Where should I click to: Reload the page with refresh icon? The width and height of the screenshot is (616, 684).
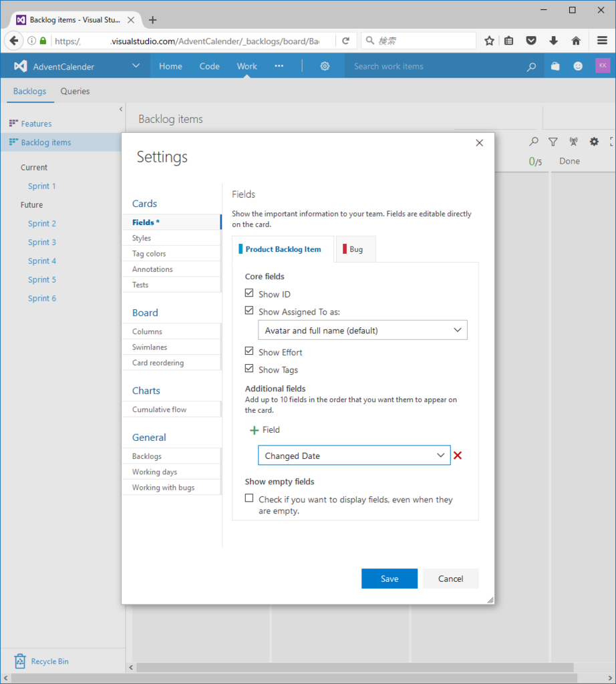click(x=345, y=41)
